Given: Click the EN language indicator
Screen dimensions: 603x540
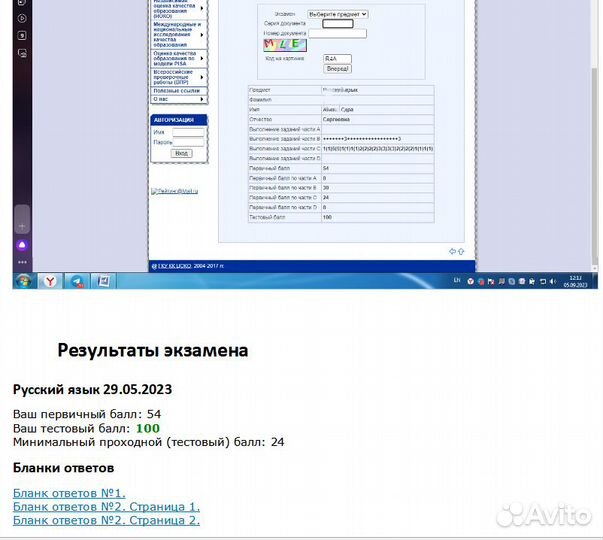Looking at the screenshot, I should (x=456, y=280).
